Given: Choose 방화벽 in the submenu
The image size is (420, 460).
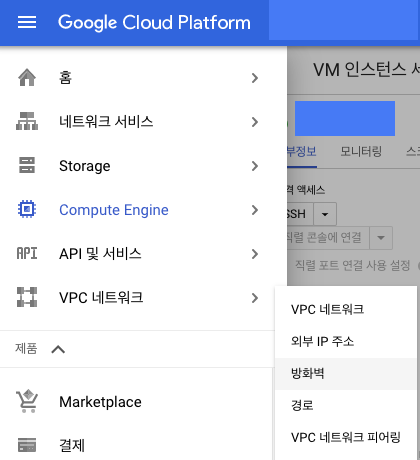Looking at the screenshot, I should pyautogui.click(x=346, y=374).
